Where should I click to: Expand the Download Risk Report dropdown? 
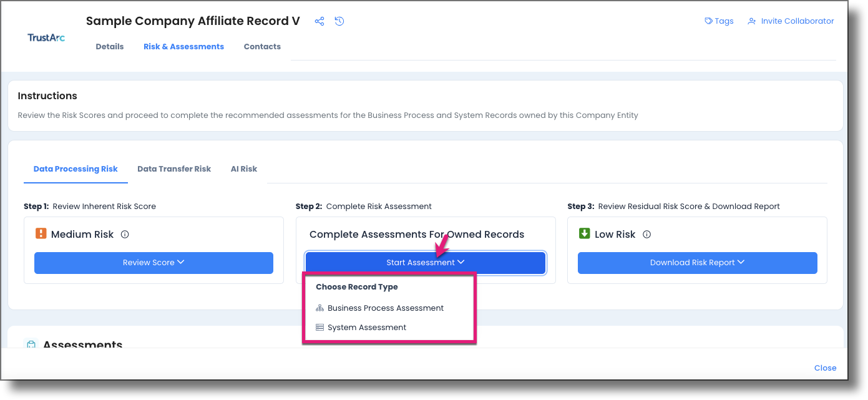coord(698,263)
